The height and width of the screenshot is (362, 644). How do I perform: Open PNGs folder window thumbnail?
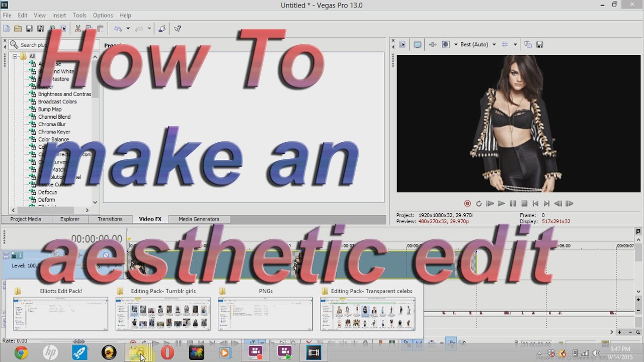[265, 314]
